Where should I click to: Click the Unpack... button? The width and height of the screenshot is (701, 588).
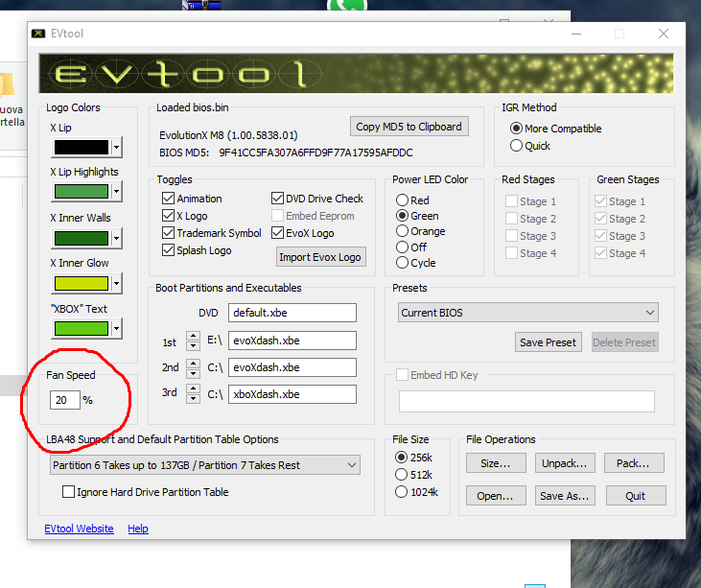[x=565, y=463]
